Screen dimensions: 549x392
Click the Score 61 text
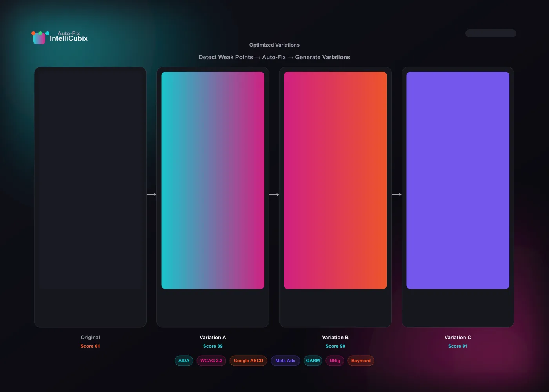coord(90,346)
